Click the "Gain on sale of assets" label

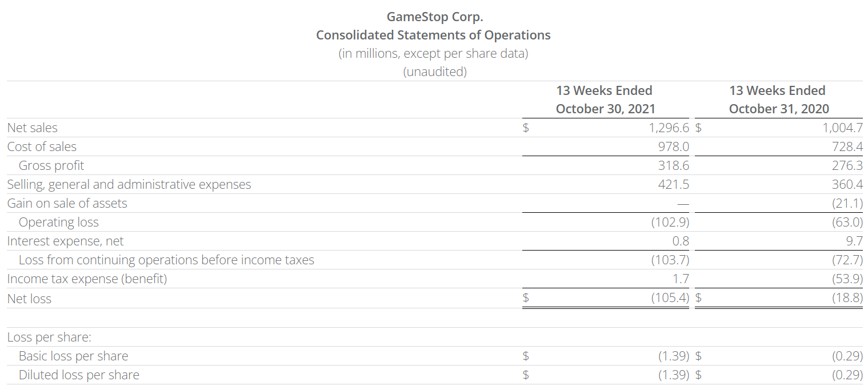[x=67, y=204]
